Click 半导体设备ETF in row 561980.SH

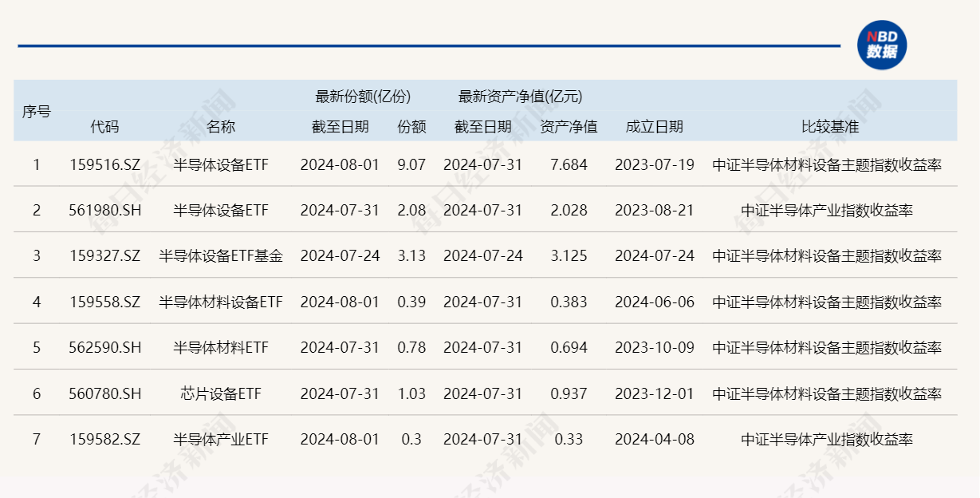221,210
